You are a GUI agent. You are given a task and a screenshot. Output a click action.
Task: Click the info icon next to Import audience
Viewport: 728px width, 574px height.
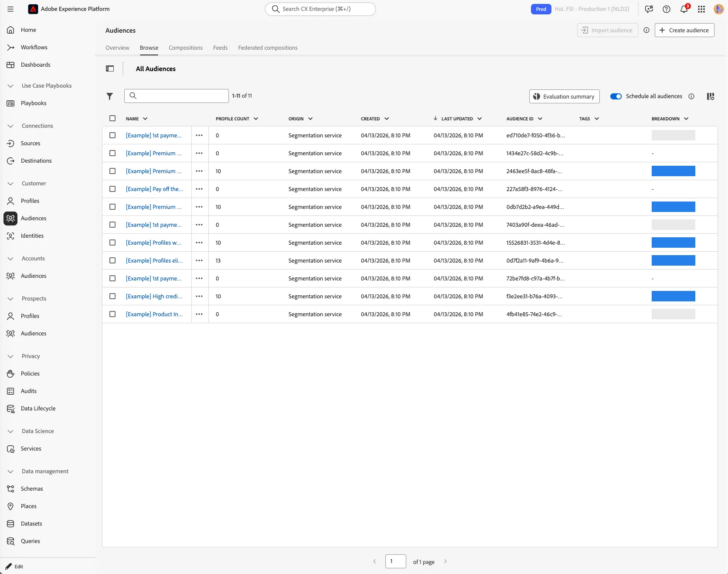(646, 30)
